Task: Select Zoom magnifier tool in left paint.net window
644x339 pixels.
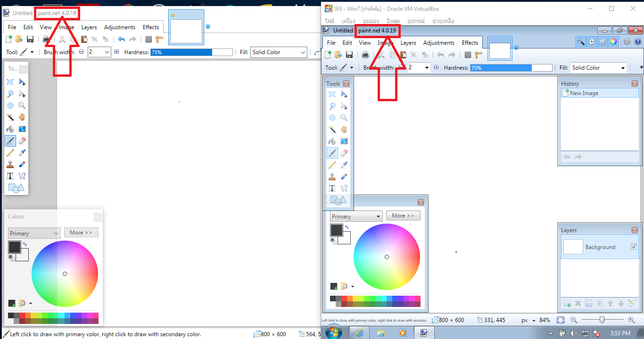Action: point(22,105)
